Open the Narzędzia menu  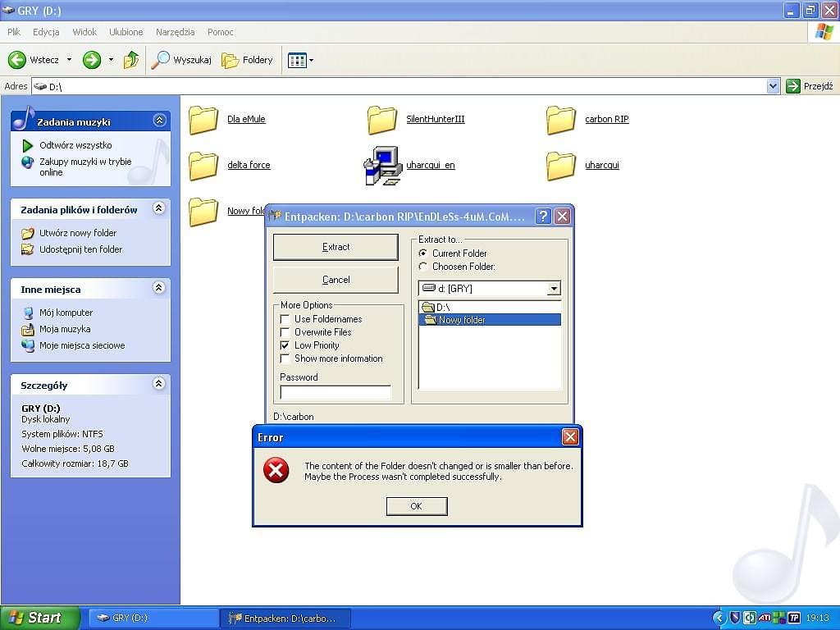click(x=175, y=32)
